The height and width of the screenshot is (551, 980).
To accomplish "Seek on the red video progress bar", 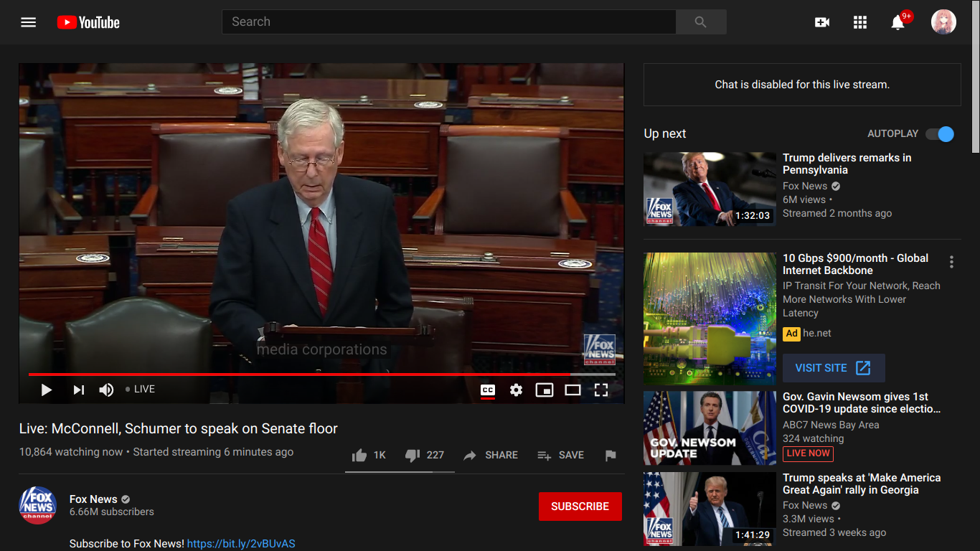I will [321, 375].
